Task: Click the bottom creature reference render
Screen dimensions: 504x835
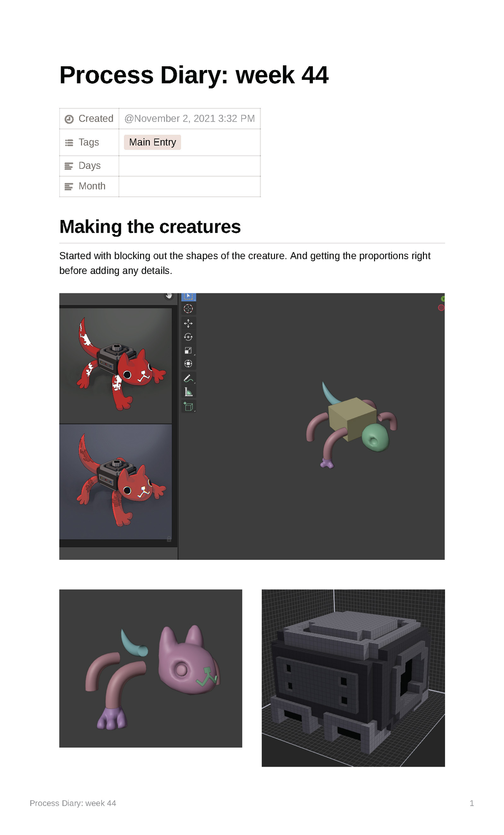Action: point(116,481)
